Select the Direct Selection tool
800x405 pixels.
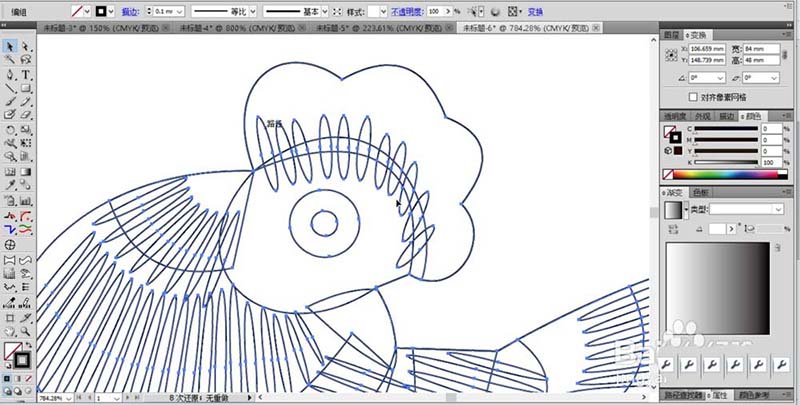click(x=26, y=47)
